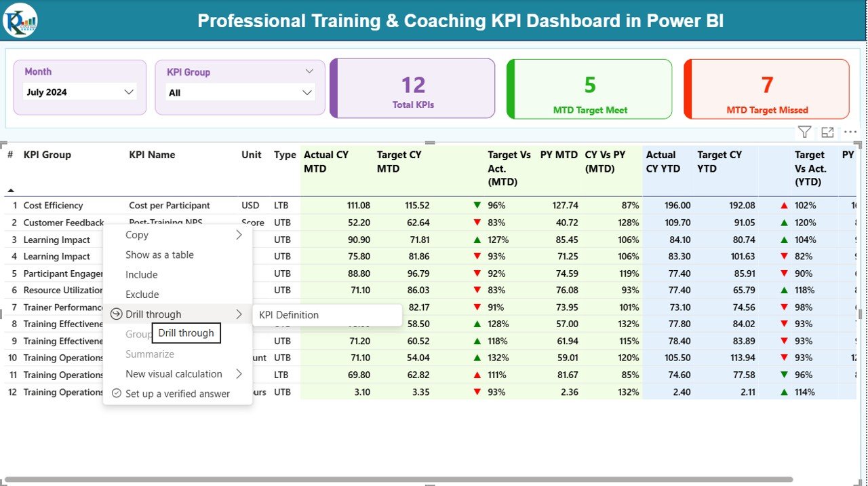
Task: Open the KPI Group dropdown set to All
Action: point(309,92)
